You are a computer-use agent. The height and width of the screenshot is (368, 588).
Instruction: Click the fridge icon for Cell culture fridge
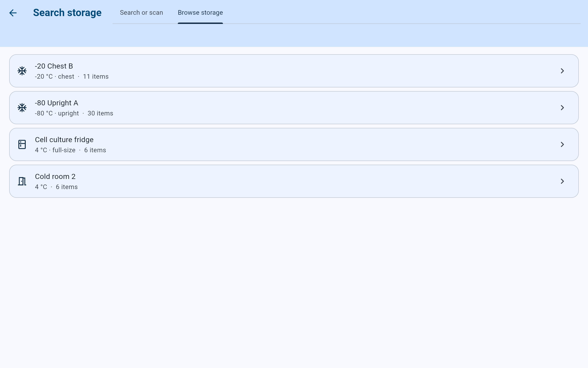(22, 144)
